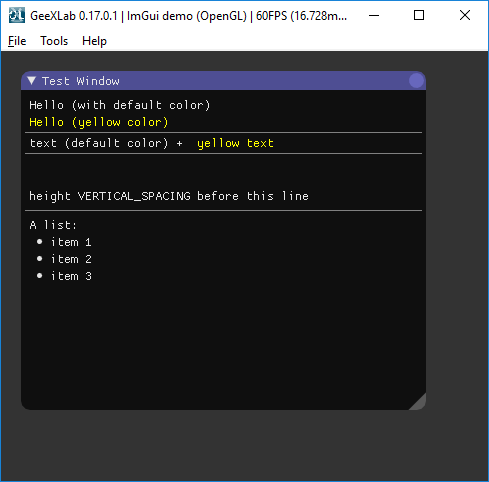This screenshot has width=489, height=482.
Task: Close the GeeXLab window
Action: pyautogui.click(x=465, y=15)
